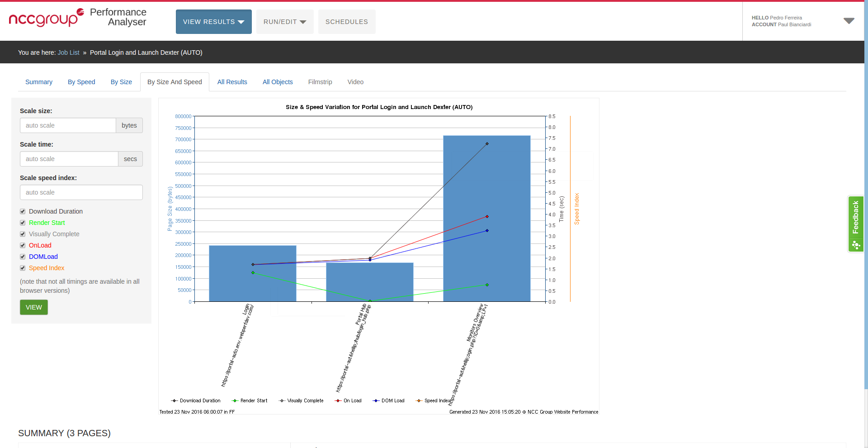Click the 'bytes' unit label

point(129,125)
